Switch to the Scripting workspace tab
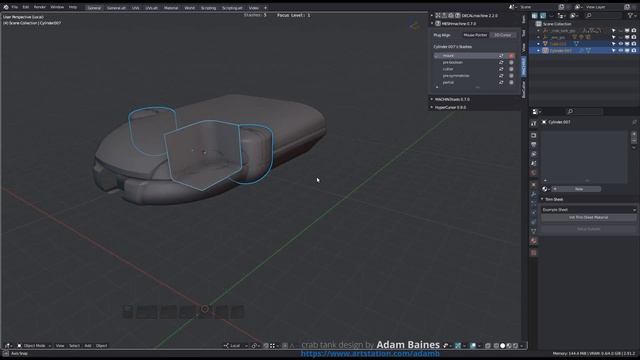Image resolution: width=640 pixels, height=360 pixels. [x=208, y=8]
